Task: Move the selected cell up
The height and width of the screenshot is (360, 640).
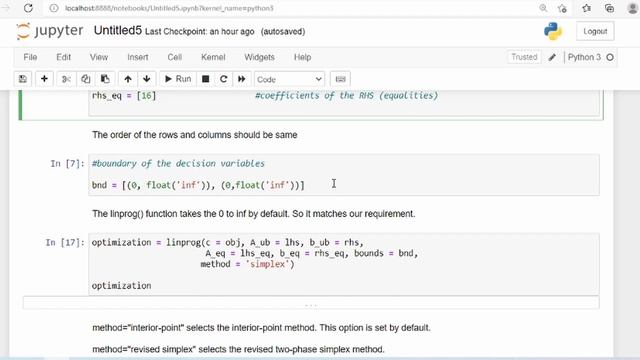Action: click(x=128, y=79)
